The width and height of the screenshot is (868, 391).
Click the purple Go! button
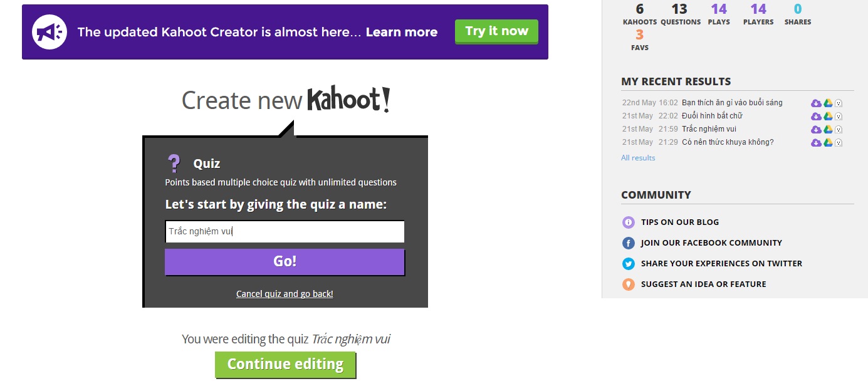[285, 262]
